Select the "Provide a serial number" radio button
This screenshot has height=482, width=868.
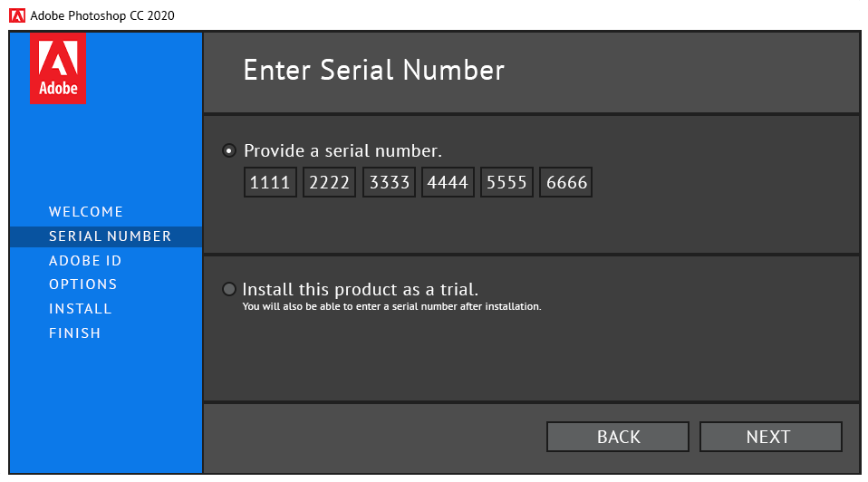tap(229, 150)
